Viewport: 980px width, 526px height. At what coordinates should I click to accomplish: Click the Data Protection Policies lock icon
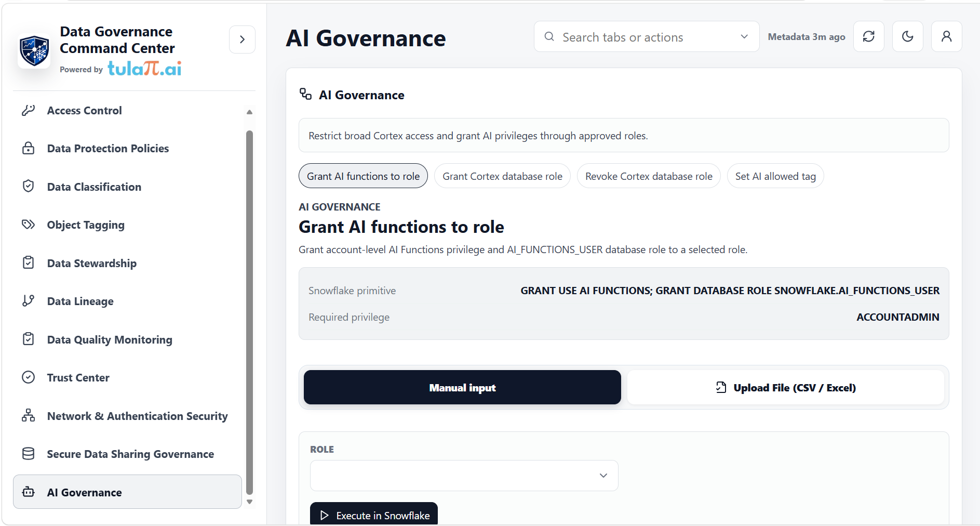click(29, 148)
